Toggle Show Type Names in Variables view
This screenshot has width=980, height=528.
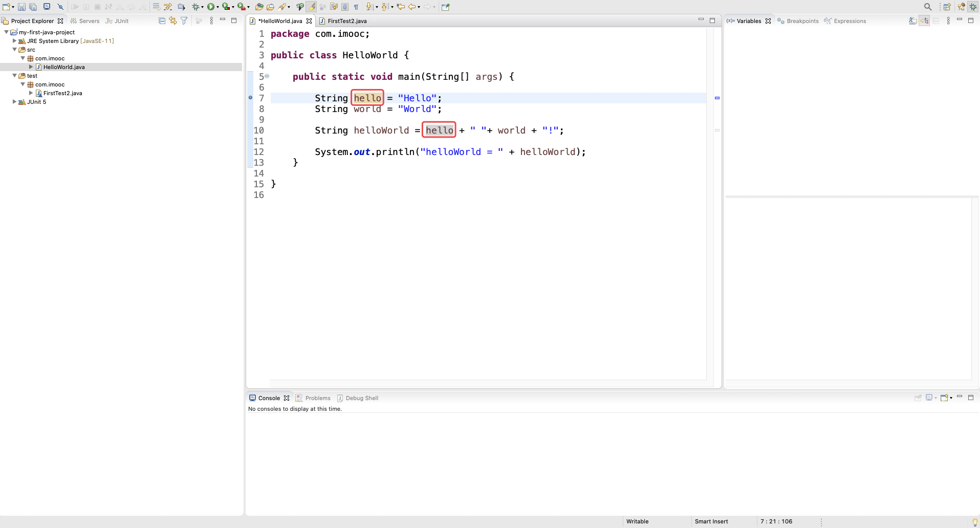tap(912, 21)
